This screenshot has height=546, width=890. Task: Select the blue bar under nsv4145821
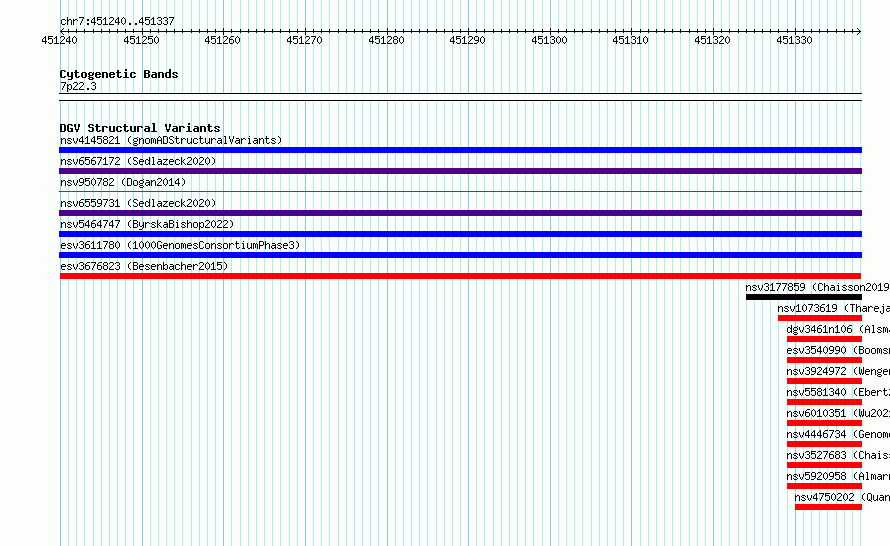point(460,150)
